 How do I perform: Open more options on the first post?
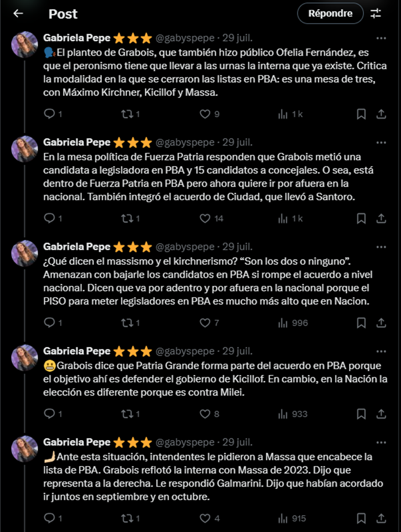382,38
